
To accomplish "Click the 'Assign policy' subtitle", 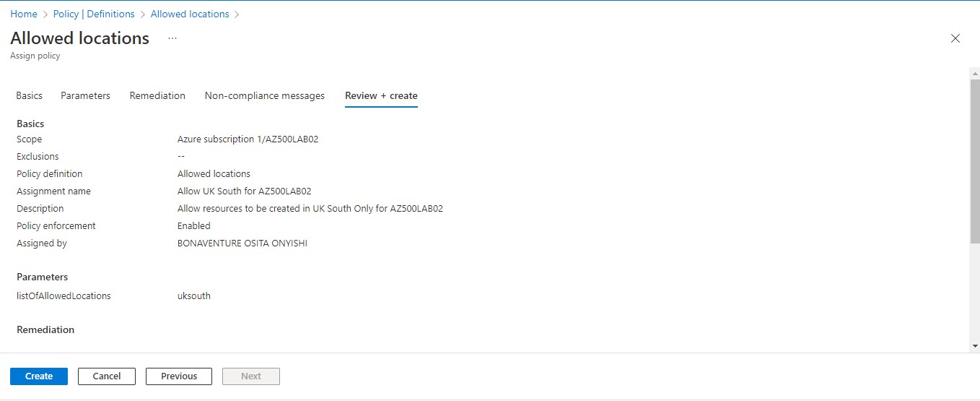I will 35,56.
